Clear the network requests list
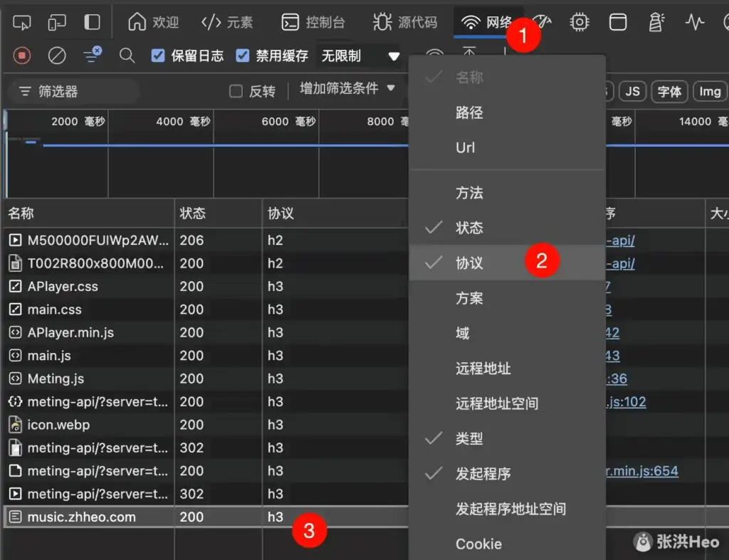 pyautogui.click(x=58, y=56)
